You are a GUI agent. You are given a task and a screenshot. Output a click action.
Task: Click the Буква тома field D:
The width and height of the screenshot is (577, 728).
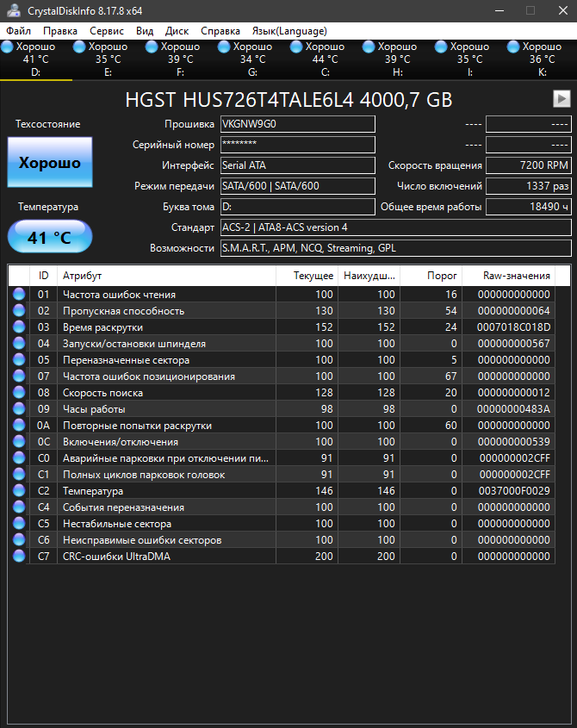298,207
